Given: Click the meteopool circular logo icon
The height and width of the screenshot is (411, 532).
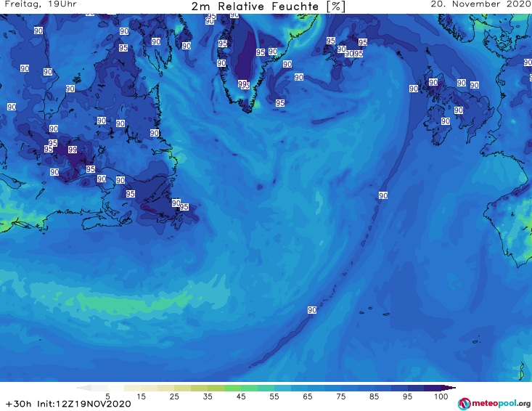Looking at the screenshot, I should [464, 404].
